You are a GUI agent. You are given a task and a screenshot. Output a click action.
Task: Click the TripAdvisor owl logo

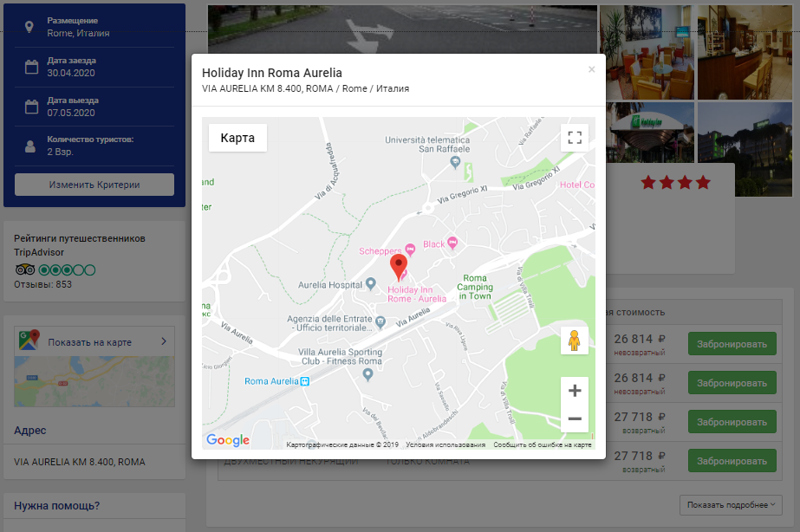(x=25, y=269)
